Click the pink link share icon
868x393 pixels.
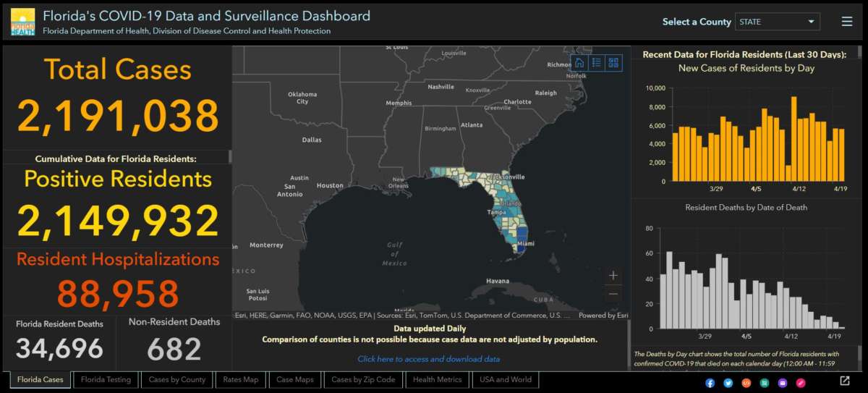click(800, 381)
